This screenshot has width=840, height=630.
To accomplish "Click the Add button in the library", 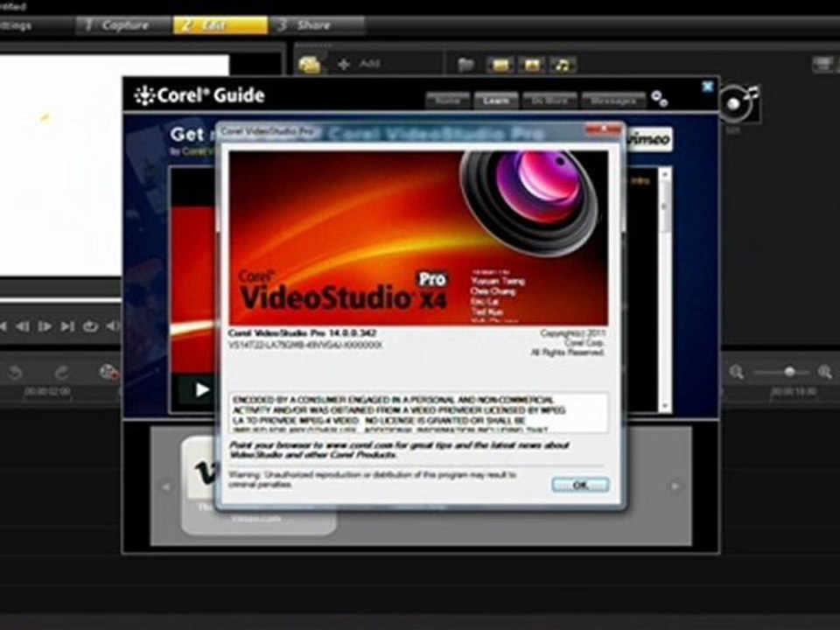I will click(x=359, y=64).
